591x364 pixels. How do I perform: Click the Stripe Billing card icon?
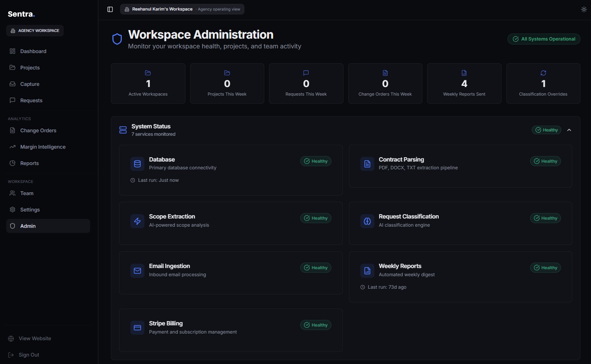[x=137, y=328]
